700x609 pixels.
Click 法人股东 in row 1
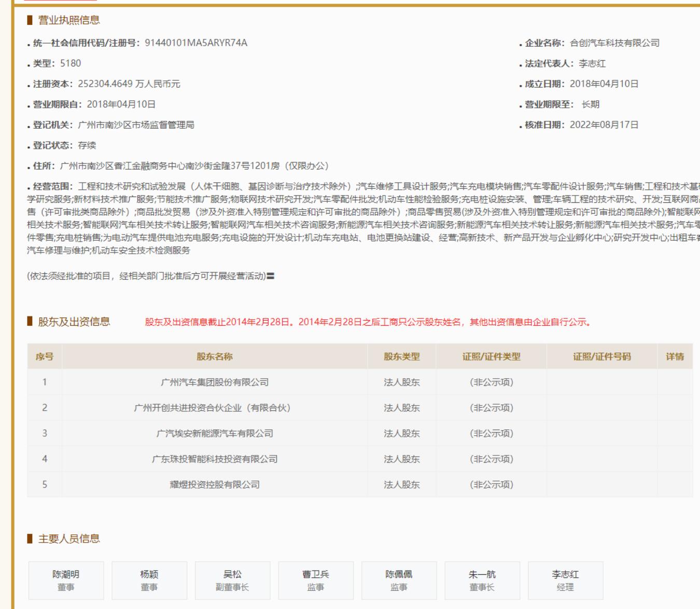coord(402,382)
